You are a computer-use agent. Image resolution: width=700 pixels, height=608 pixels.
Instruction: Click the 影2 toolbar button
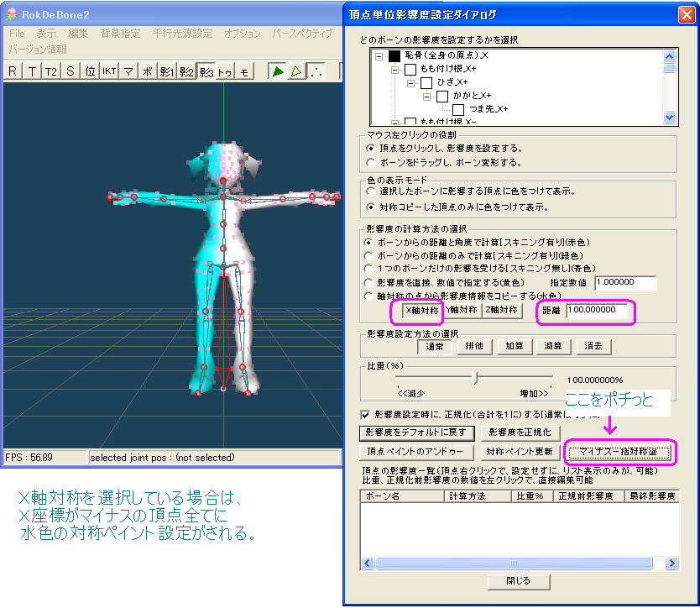186,71
